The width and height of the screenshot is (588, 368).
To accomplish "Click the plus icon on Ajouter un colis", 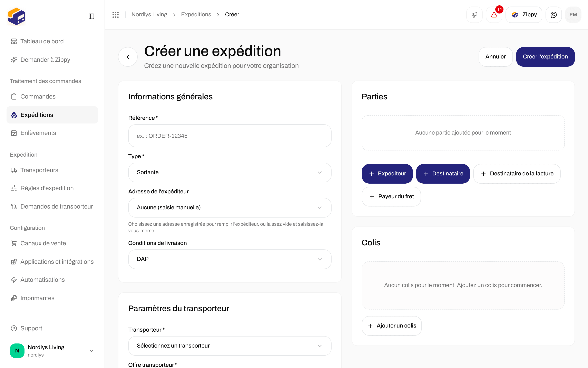I will click(370, 326).
